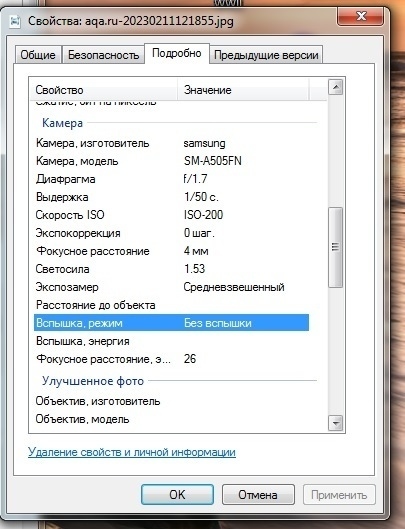Click the JPG file icon in title bar
The height and width of the screenshot is (529, 405).
15,21
